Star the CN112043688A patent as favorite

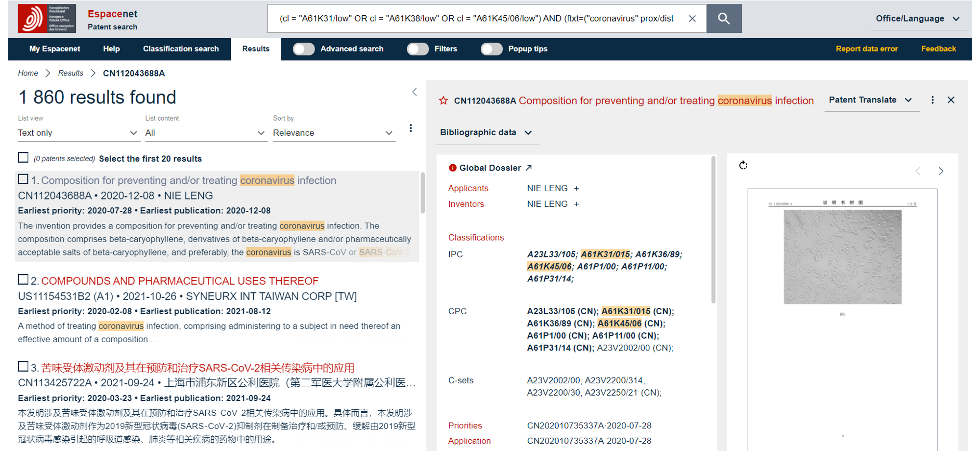pyautogui.click(x=443, y=100)
